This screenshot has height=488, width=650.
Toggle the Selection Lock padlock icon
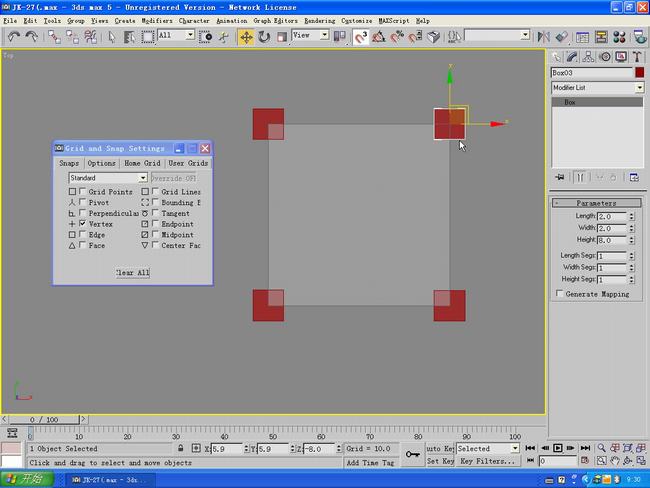click(180, 448)
